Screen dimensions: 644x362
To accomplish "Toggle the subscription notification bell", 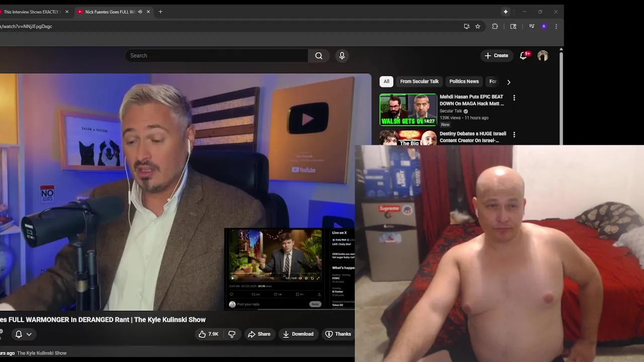I will point(23,334).
